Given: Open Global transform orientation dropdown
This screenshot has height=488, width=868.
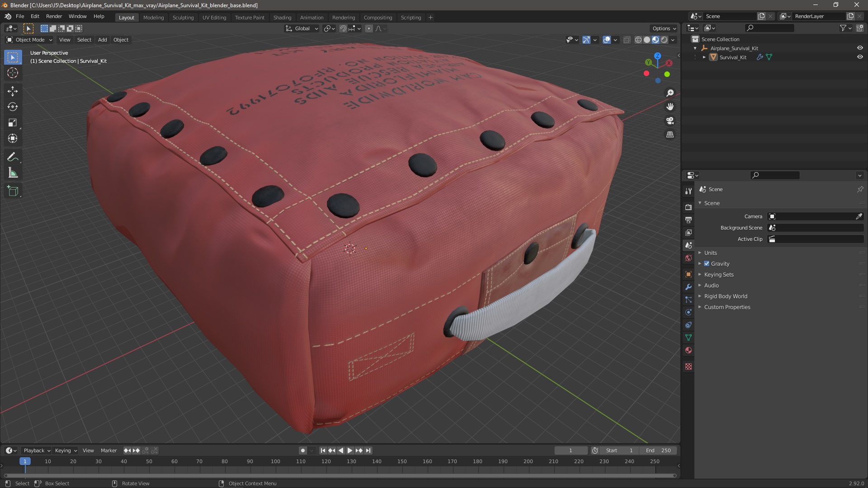Looking at the screenshot, I should [302, 28].
